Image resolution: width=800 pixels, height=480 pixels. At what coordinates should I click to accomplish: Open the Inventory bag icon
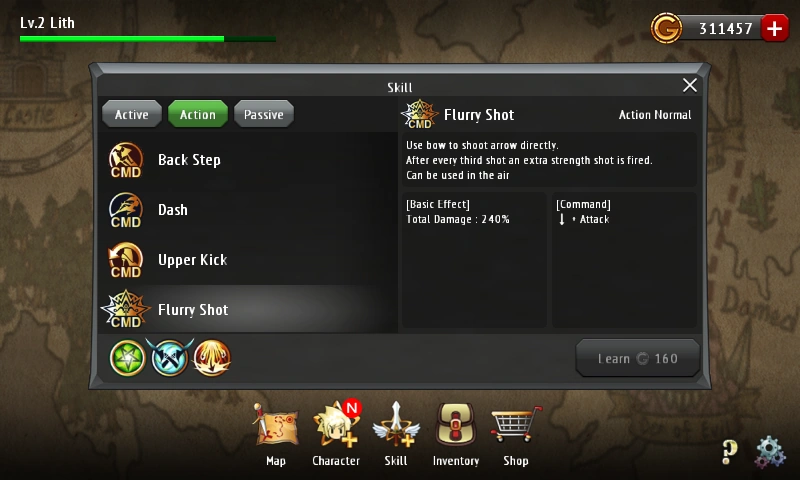(x=456, y=425)
